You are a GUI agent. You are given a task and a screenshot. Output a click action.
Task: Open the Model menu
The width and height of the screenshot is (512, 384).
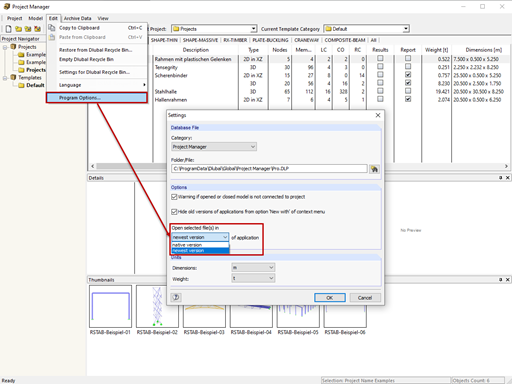pyautogui.click(x=35, y=18)
